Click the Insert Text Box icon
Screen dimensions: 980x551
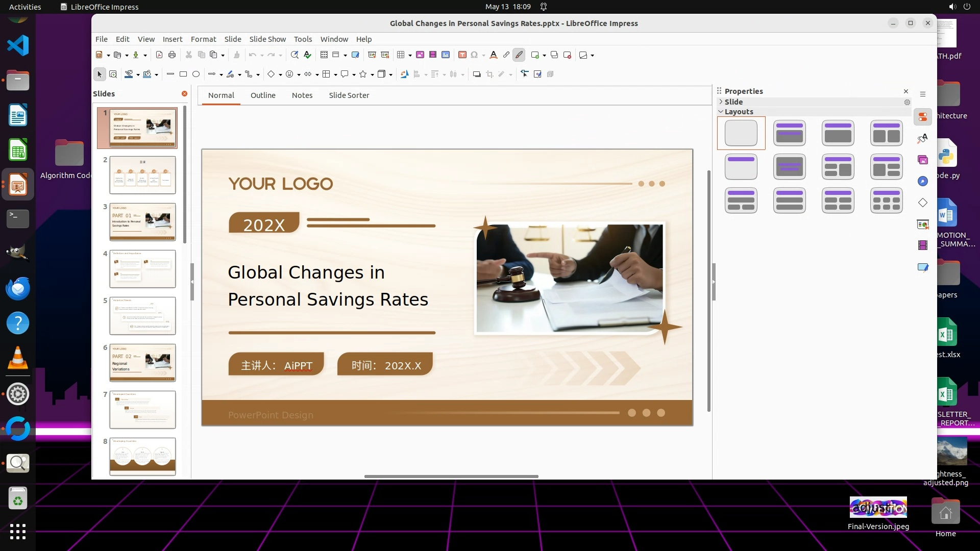click(462, 55)
